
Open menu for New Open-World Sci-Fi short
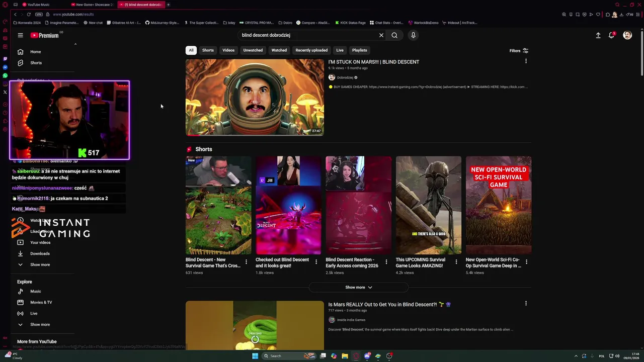pyautogui.click(x=526, y=262)
